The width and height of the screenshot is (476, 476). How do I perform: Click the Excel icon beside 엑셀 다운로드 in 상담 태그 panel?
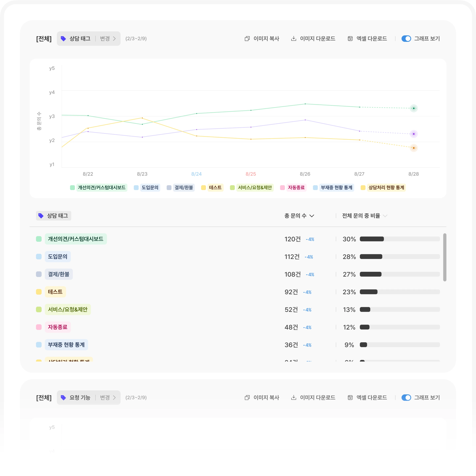pos(350,39)
